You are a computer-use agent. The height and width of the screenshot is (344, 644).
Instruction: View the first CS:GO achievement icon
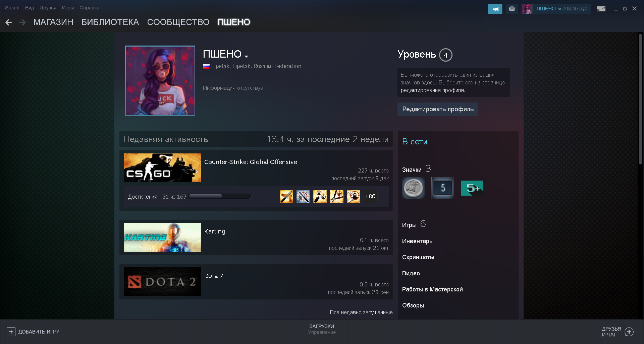coord(286,197)
